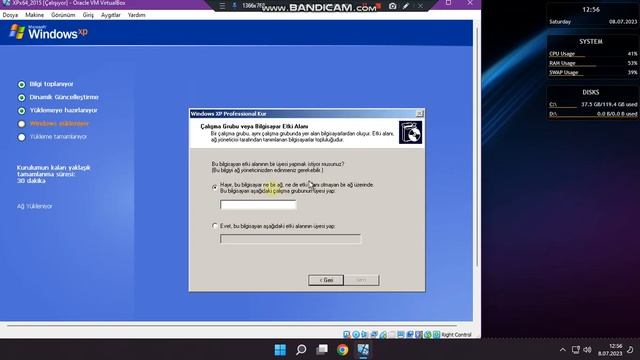
Task: Click the audio status icon in VirtualBox
Action: [x=364, y=335]
